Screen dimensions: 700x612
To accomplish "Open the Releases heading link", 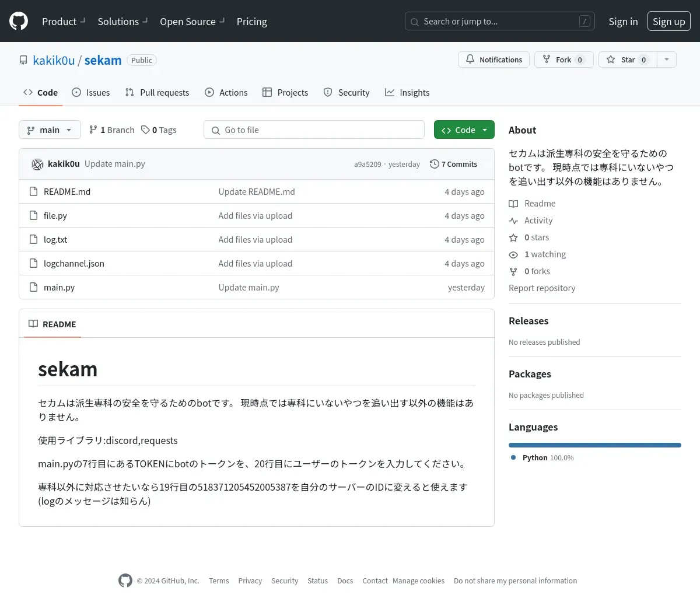I will (x=528, y=321).
